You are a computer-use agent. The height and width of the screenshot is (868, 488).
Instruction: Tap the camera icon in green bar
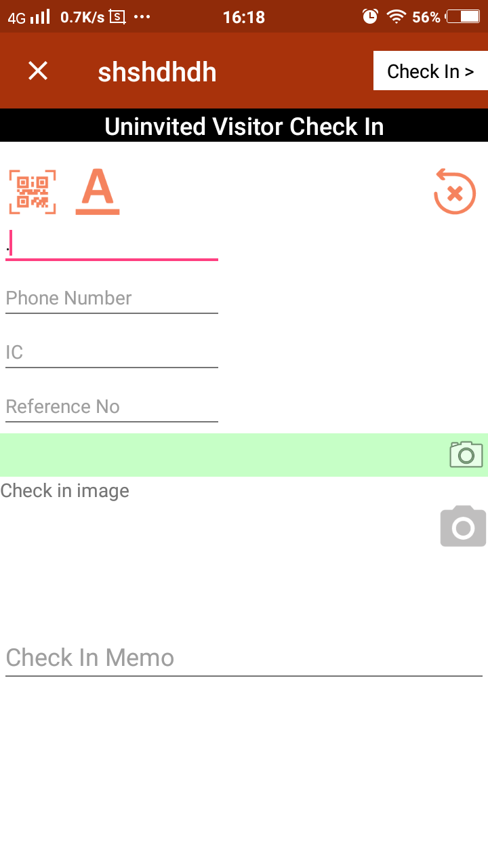466,454
